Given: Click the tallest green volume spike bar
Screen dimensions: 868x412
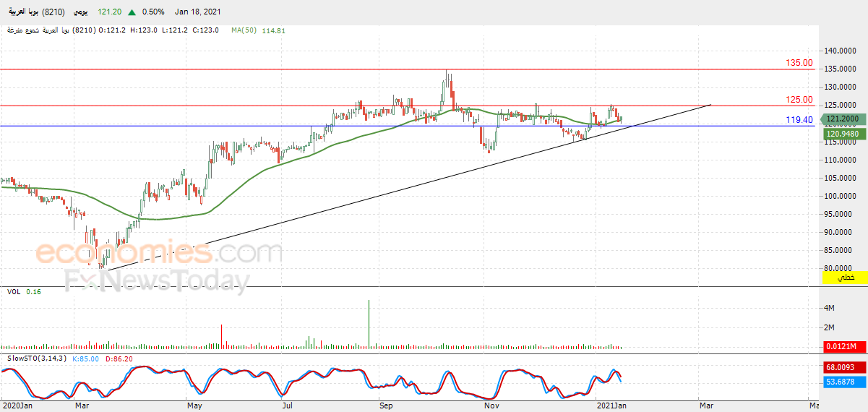Looking at the screenshot, I should coord(369,325).
